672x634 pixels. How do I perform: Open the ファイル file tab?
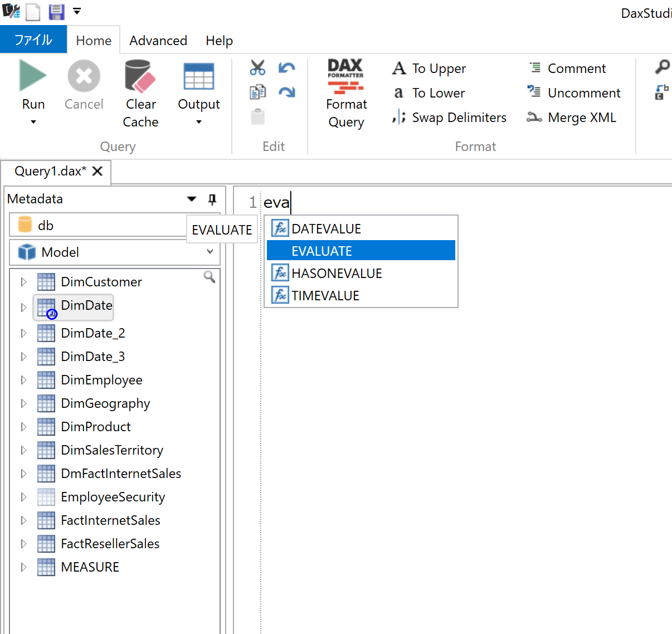point(33,40)
